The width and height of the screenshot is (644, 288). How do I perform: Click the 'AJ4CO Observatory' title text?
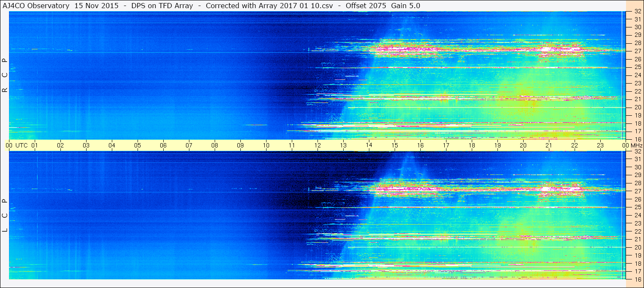point(36,6)
